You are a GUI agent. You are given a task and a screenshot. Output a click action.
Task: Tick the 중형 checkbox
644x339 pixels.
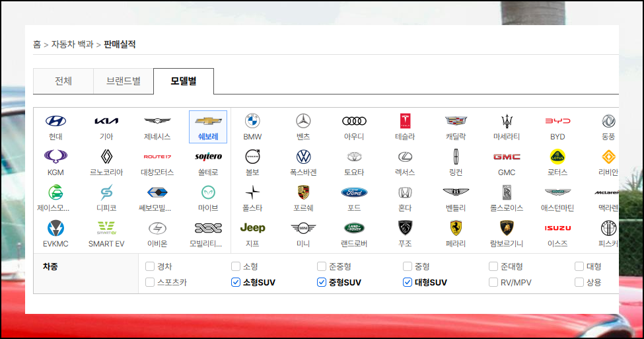point(408,266)
